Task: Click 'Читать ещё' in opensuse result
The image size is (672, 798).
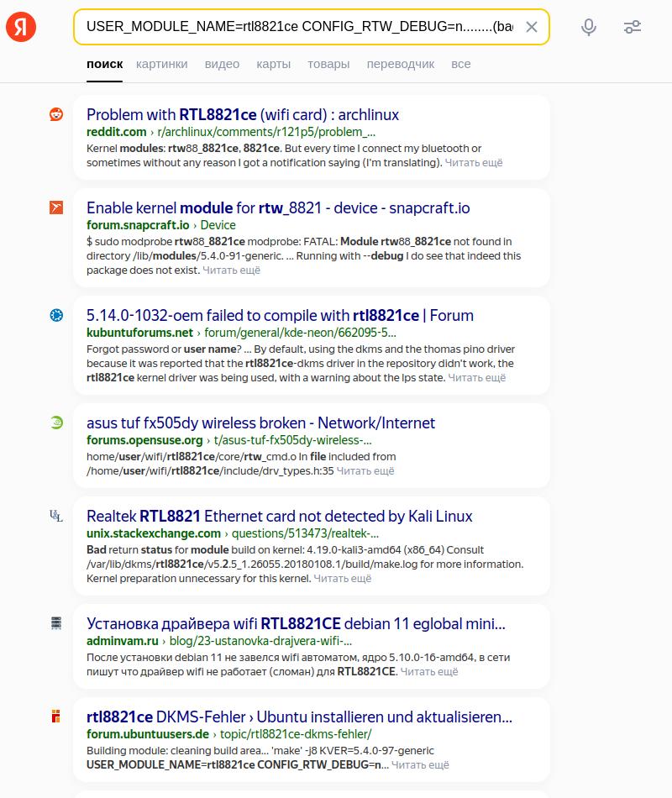Action: tap(365, 470)
